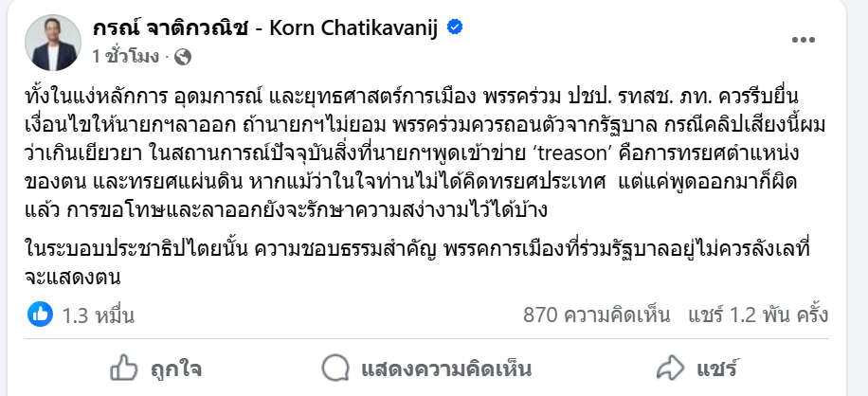Click the blue like reaction icon
868x396 pixels.
coord(40,315)
